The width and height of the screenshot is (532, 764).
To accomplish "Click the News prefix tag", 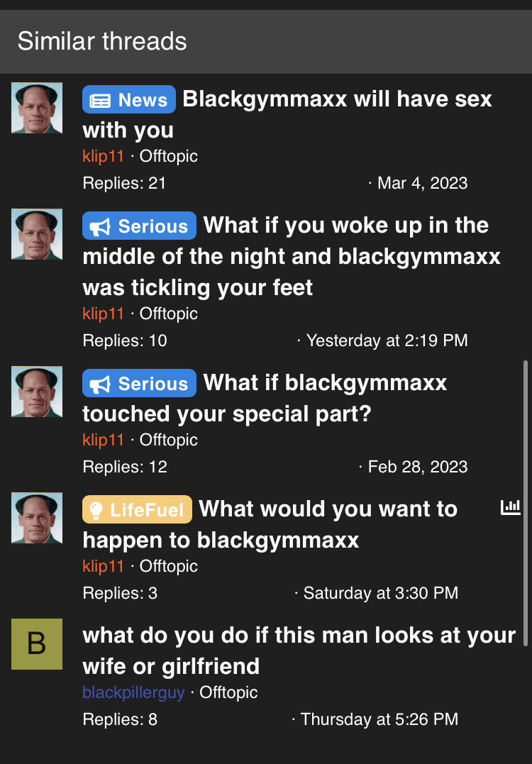I will point(128,99).
